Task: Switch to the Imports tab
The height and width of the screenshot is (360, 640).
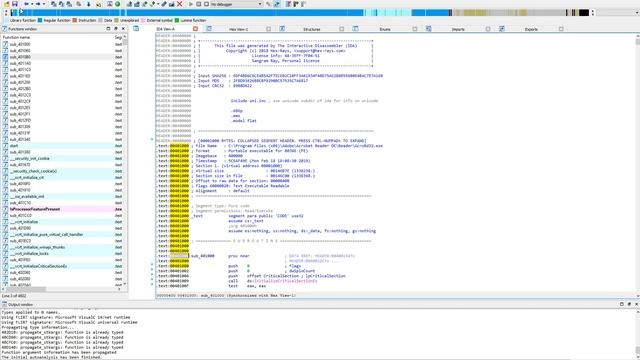Action: [x=458, y=29]
